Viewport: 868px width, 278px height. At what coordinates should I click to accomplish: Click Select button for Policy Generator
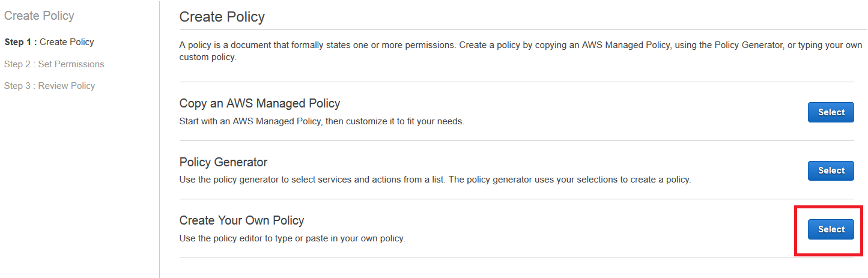click(x=831, y=171)
